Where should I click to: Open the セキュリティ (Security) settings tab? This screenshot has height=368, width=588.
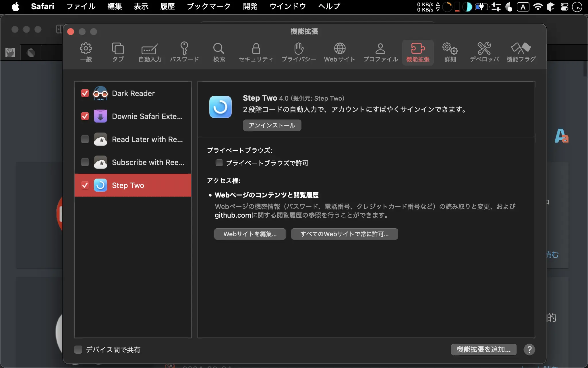256,52
